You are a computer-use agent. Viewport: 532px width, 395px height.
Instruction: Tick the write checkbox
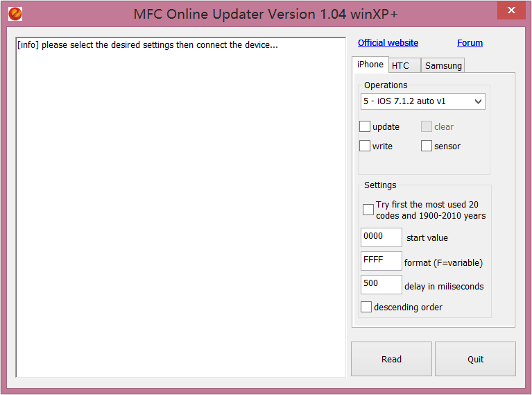pyautogui.click(x=365, y=146)
